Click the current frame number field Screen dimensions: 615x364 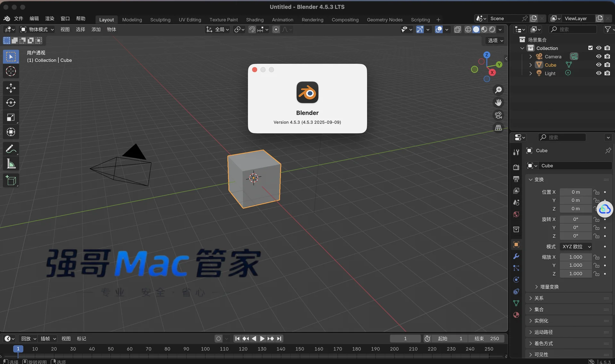(x=405, y=338)
